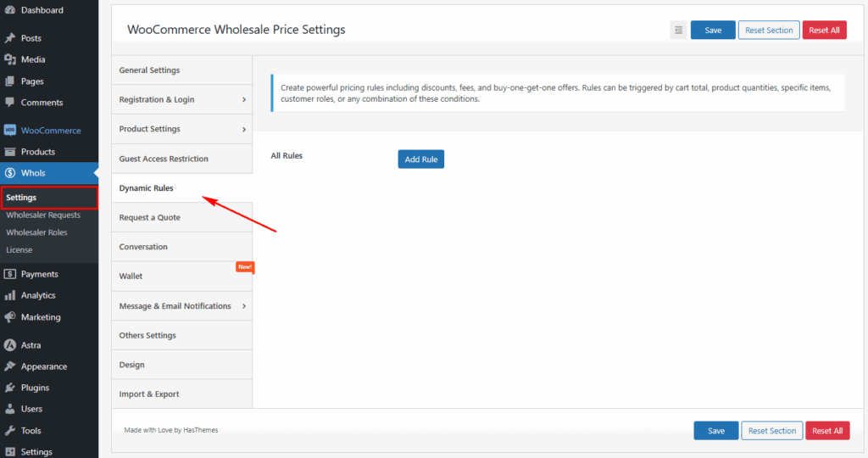This screenshot has height=458, width=868.
Task: Click the Comments bubble icon
Action: (10, 102)
